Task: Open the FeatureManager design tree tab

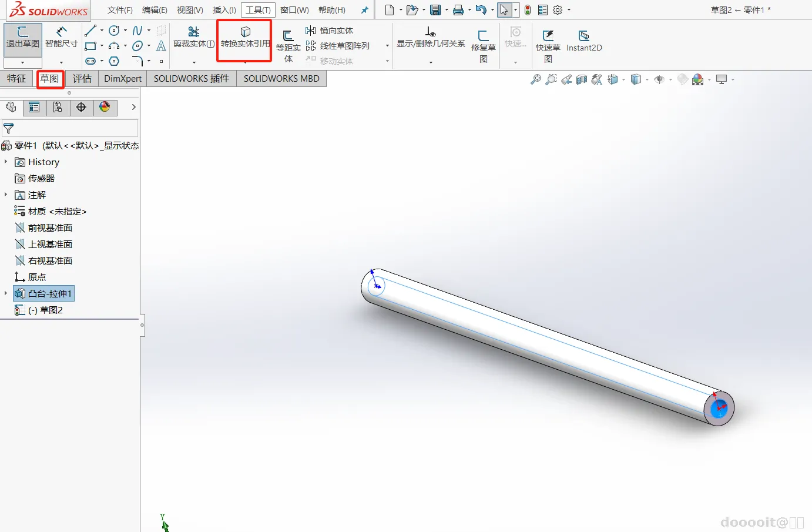Action: [11, 107]
